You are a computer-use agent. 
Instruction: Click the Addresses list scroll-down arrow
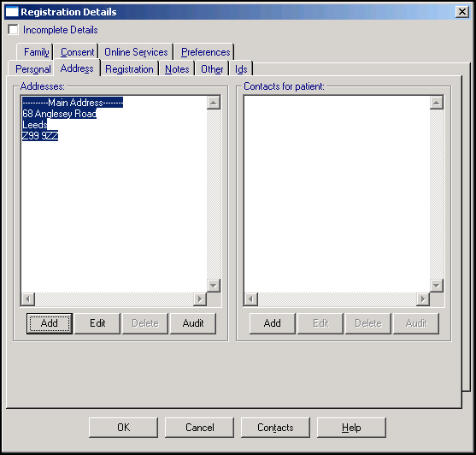214,285
